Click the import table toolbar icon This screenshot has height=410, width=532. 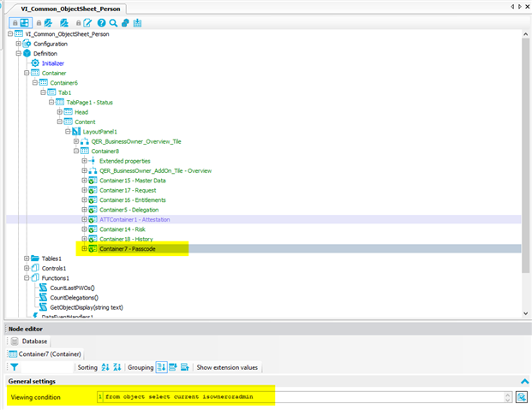(137, 23)
